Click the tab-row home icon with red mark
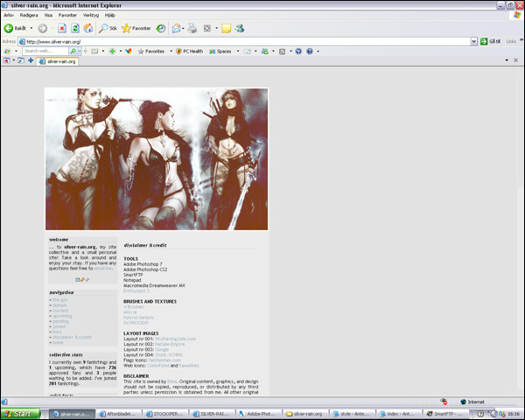Screen dimensions: 525x420 [x=7, y=60]
